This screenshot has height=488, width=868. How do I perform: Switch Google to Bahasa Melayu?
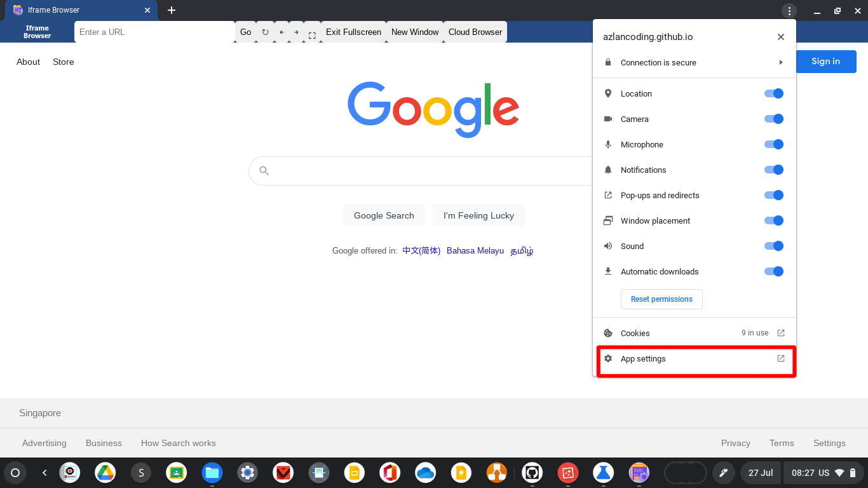475,250
